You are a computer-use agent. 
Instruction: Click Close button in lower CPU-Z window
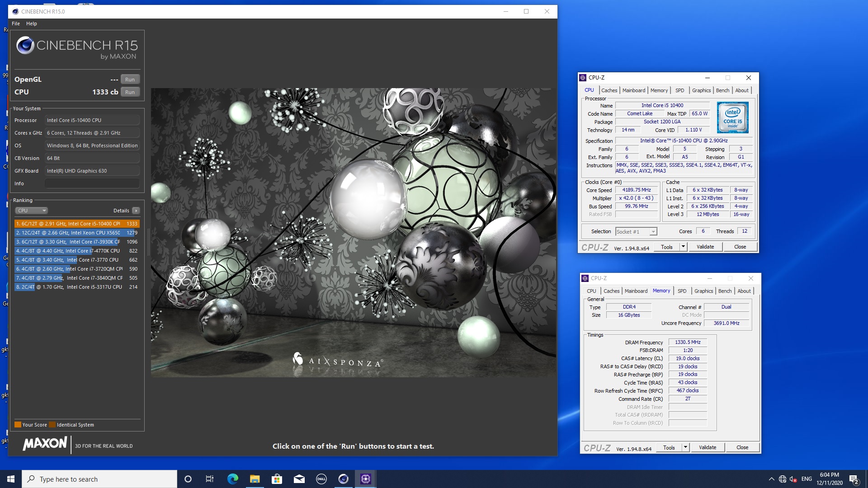tap(742, 448)
